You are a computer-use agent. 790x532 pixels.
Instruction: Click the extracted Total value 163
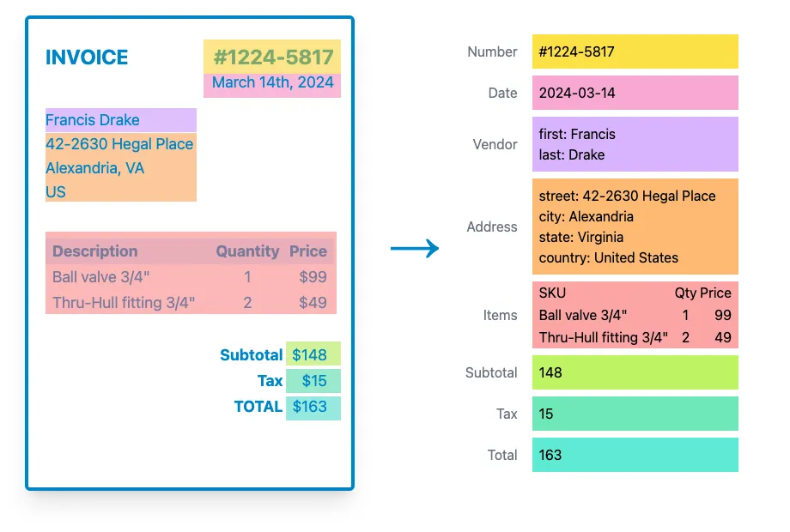pos(635,455)
